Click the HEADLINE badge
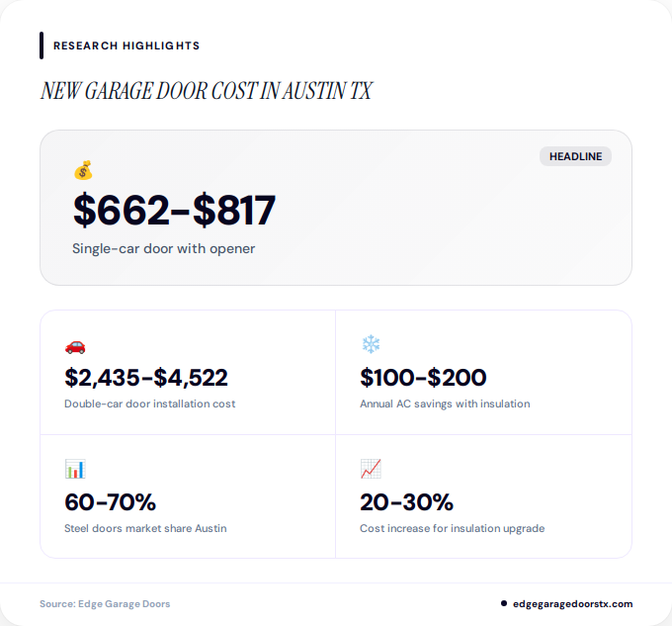This screenshot has width=672, height=626. pyautogui.click(x=575, y=156)
